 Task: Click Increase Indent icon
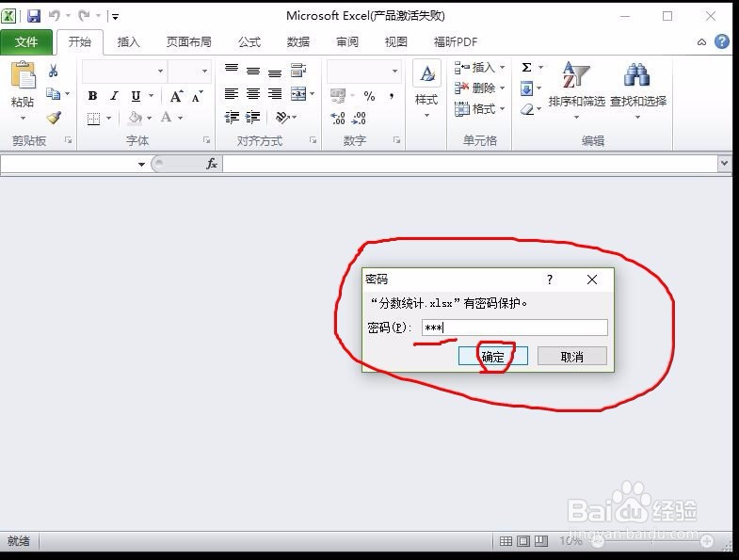click(253, 117)
